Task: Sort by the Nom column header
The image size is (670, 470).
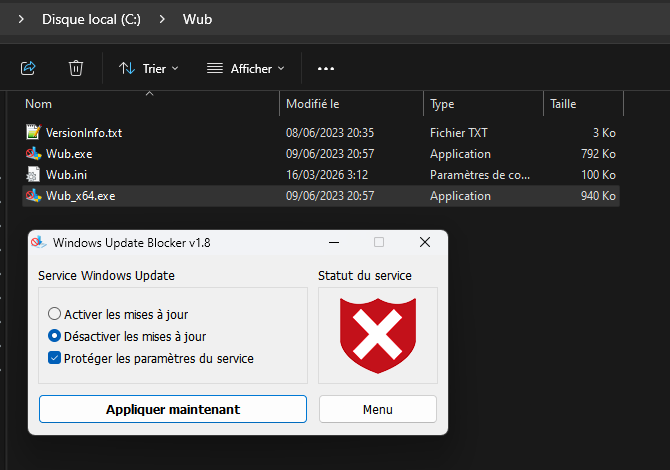Action: coord(151,104)
